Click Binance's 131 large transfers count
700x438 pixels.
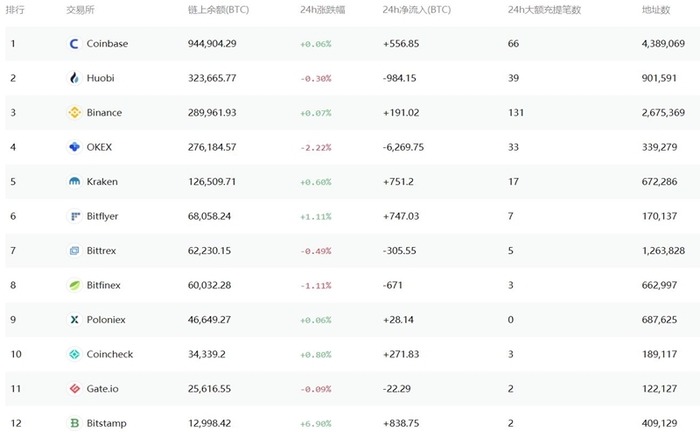pos(516,113)
